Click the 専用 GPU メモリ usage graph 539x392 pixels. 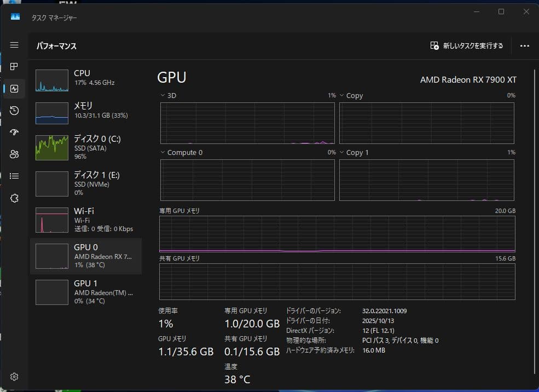pos(337,234)
